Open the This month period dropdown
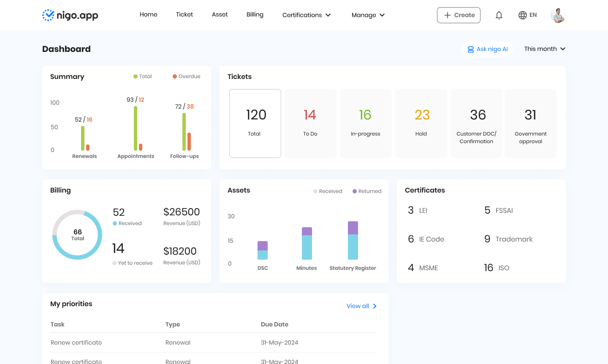 [544, 49]
